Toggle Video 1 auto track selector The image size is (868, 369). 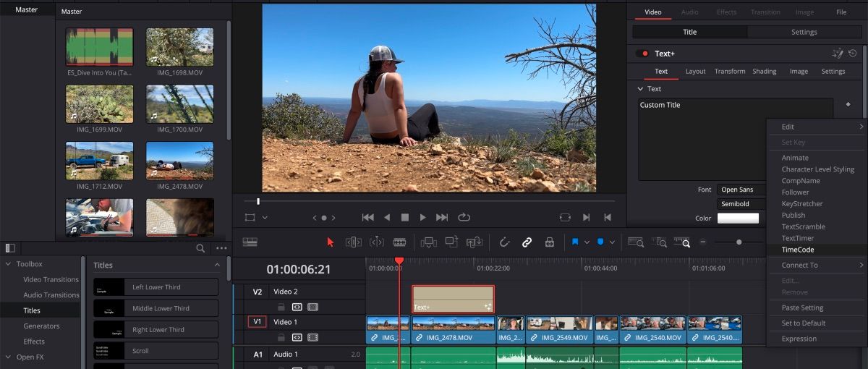tap(297, 337)
